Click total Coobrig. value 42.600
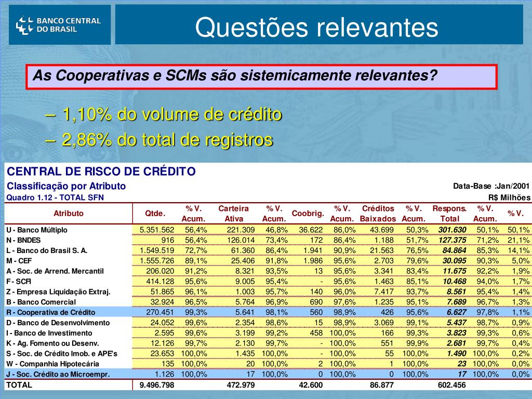Viewport: 532px width, 399px height. point(311,385)
